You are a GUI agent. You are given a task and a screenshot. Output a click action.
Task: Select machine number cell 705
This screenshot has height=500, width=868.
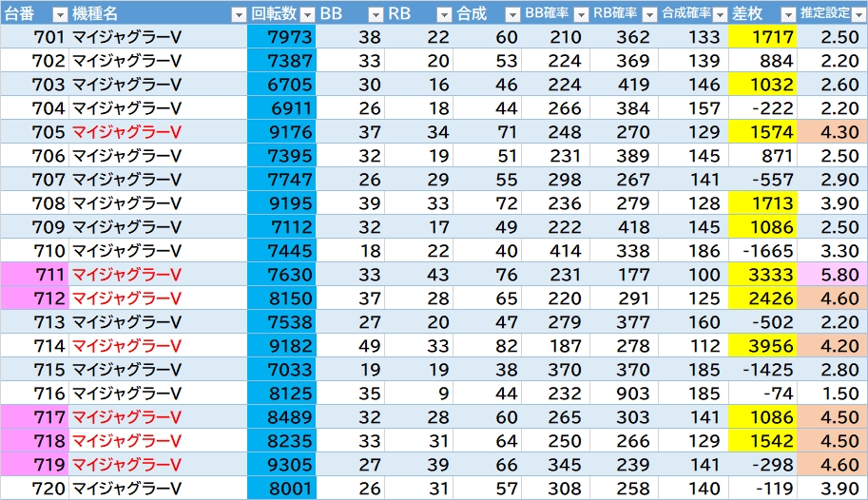click(x=34, y=132)
